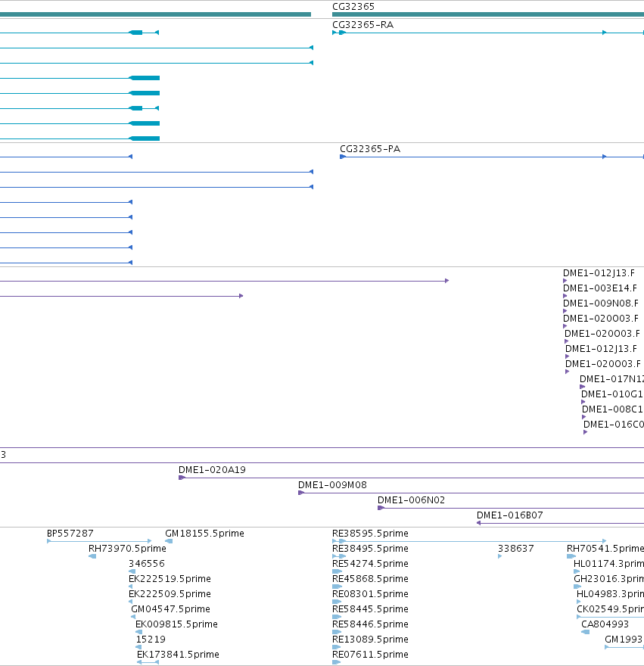This screenshot has width=644, height=666.
Task: Select the GH23016.3prime EST label
Action: tap(608, 578)
